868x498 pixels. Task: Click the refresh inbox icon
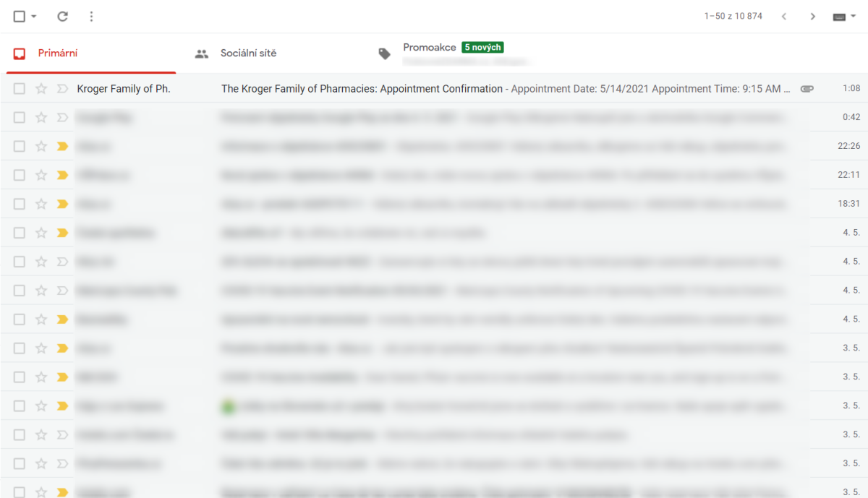[63, 16]
